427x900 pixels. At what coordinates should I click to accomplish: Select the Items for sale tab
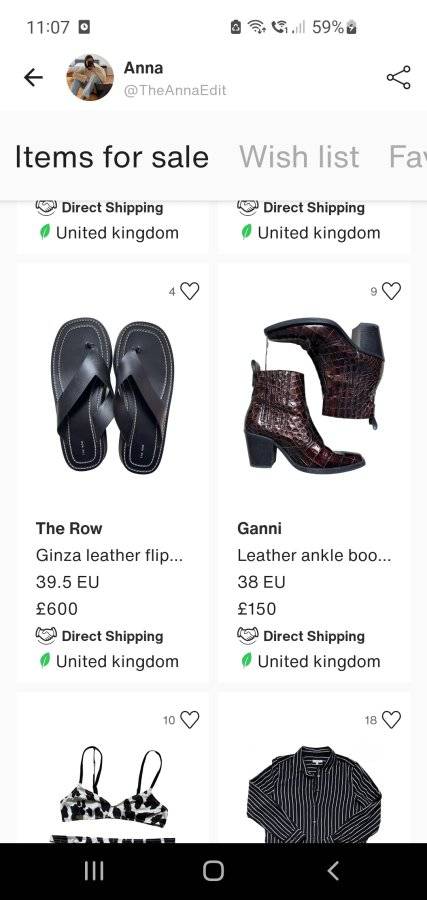click(111, 157)
